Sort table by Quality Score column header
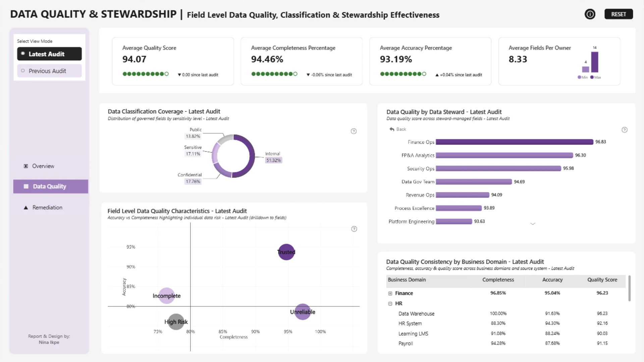 click(x=602, y=280)
